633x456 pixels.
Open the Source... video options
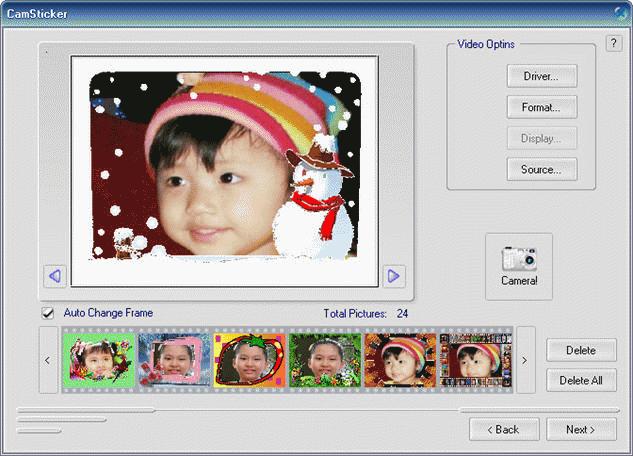click(541, 169)
